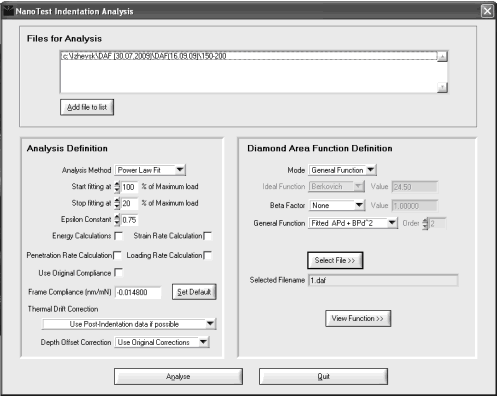Click the Quit button
The image size is (497, 396).
(323, 377)
